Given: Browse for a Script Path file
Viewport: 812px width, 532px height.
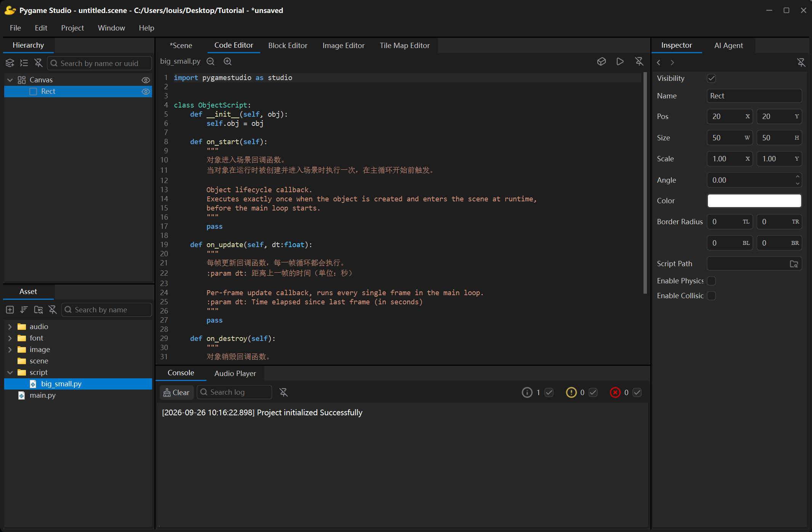Looking at the screenshot, I should [794, 264].
